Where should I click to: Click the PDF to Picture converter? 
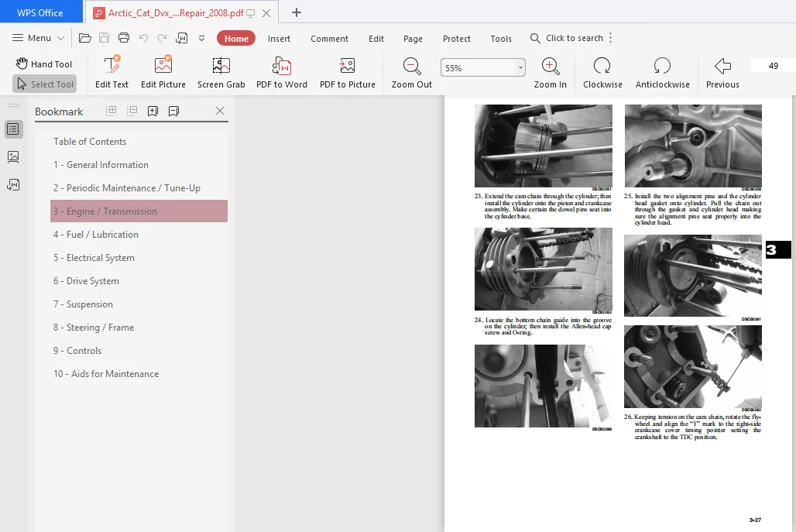point(347,72)
